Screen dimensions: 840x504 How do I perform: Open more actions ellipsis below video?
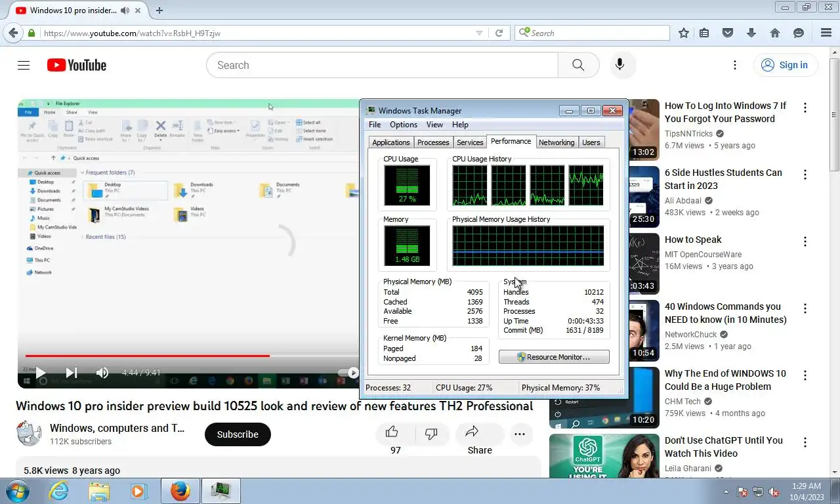pyautogui.click(x=520, y=434)
